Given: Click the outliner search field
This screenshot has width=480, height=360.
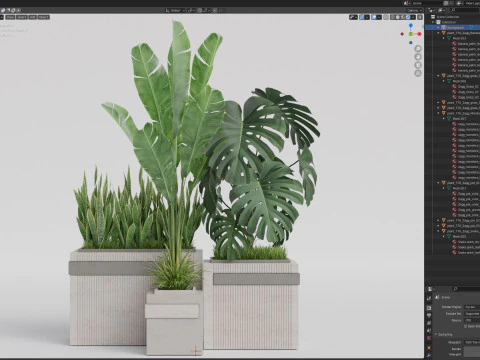Looking at the screenshot, I should 465,10.
